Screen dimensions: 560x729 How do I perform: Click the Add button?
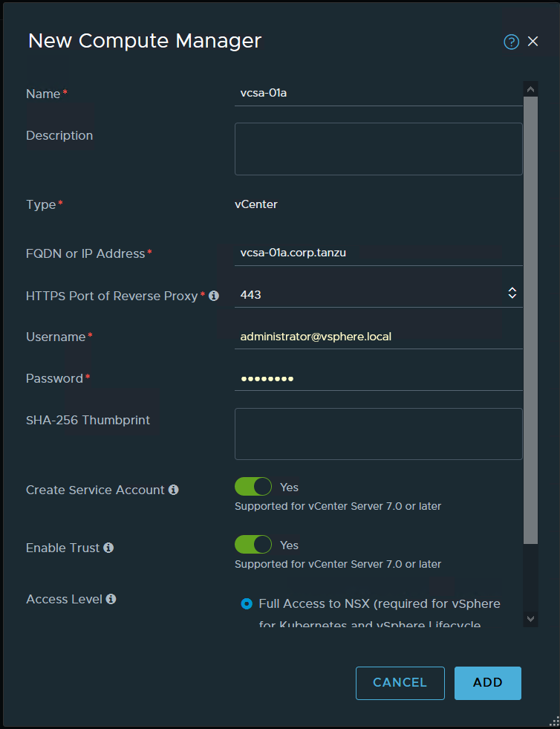pos(487,682)
